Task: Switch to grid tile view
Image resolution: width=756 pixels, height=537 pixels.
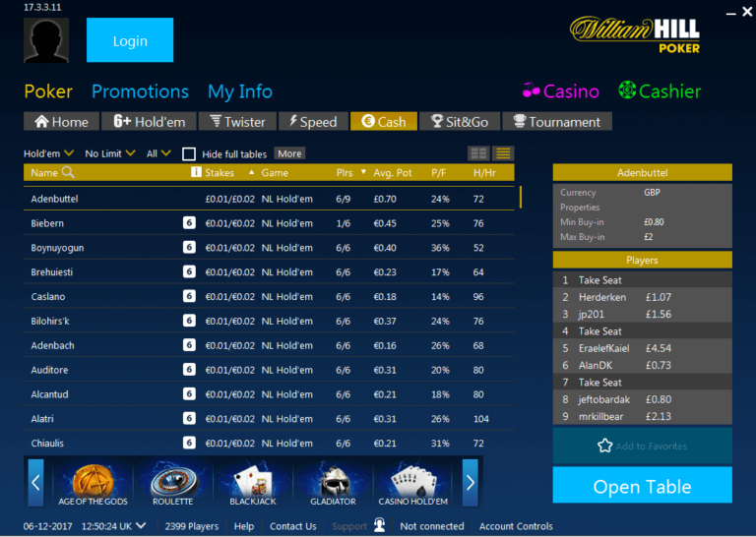Action: click(x=478, y=153)
